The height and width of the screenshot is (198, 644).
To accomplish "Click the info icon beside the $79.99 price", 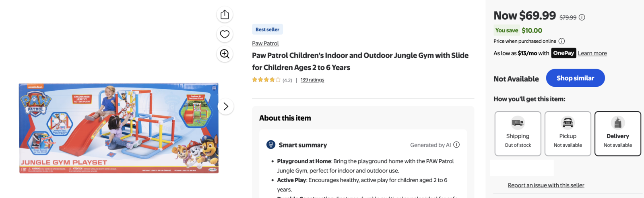I will pyautogui.click(x=582, y=17).
